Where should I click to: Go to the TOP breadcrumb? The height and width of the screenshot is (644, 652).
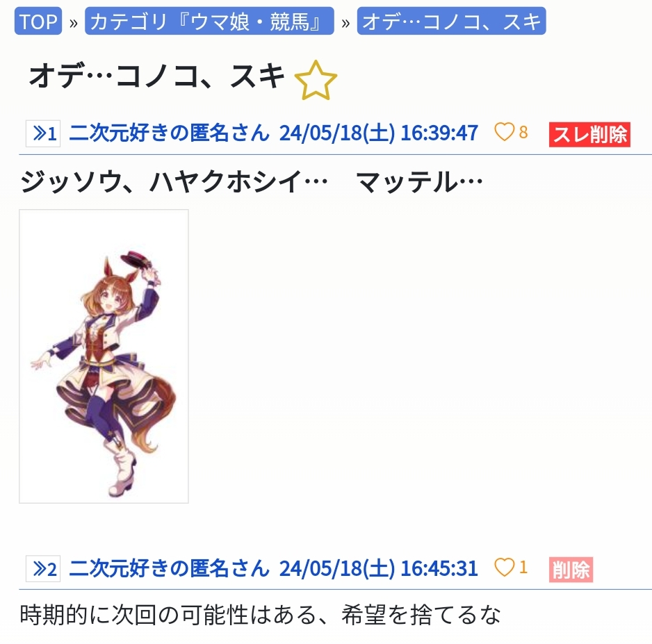point(38,22)
